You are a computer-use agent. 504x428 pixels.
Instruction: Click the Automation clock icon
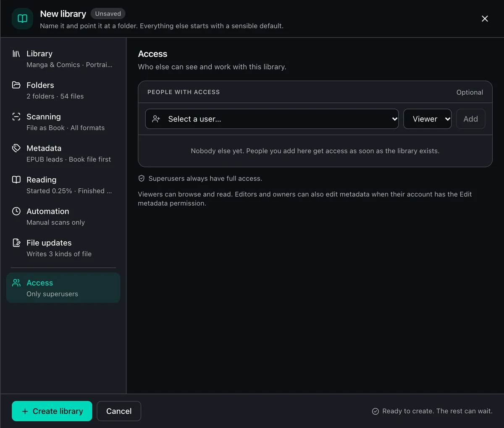coord(16,211)
